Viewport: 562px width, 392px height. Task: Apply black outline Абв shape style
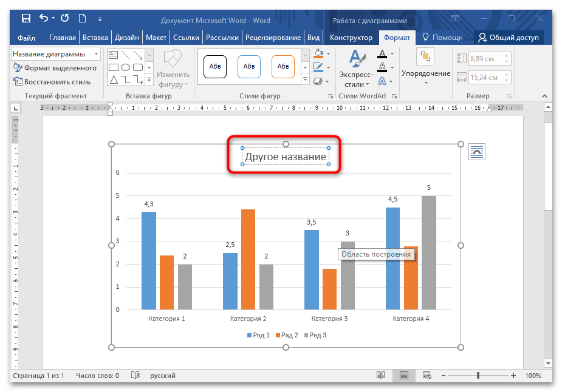pos(215,67)
